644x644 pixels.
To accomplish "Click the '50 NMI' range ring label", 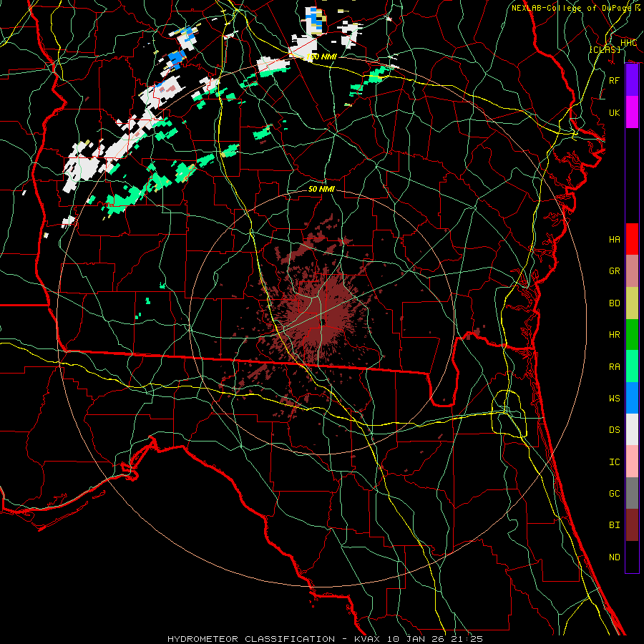I will pos(321,189).
